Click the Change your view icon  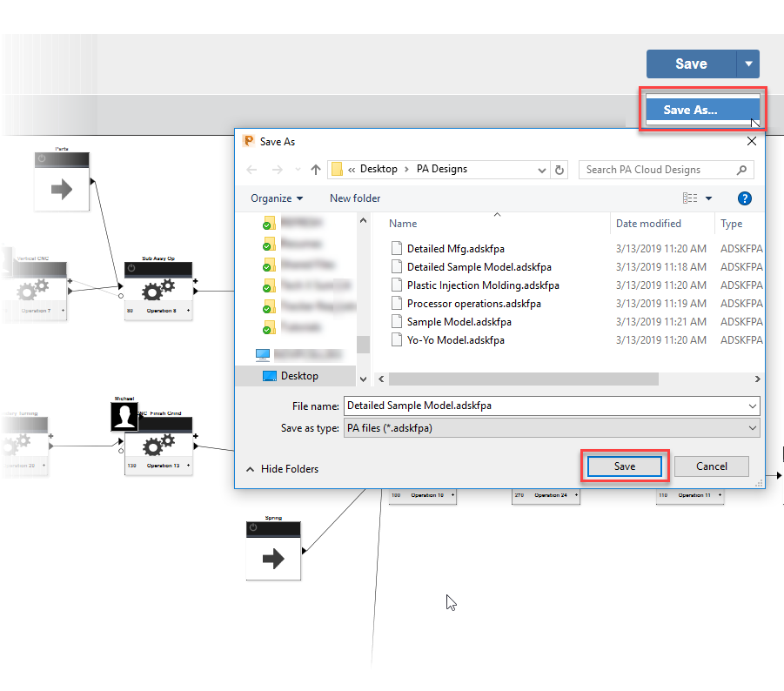pyautogui.click(x=694, y=198)
